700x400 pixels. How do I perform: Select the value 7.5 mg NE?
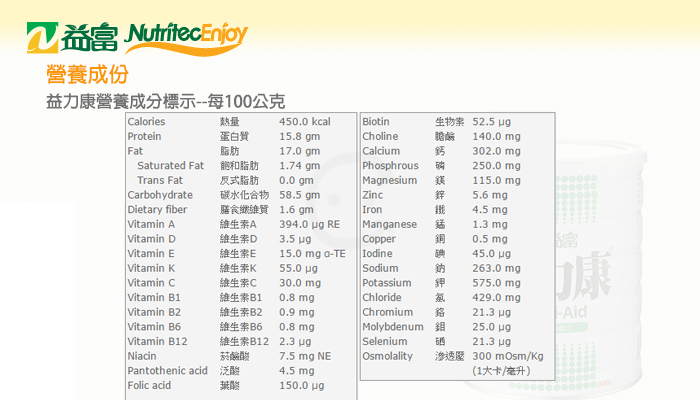pyautogui.click(x=305, y=356)
